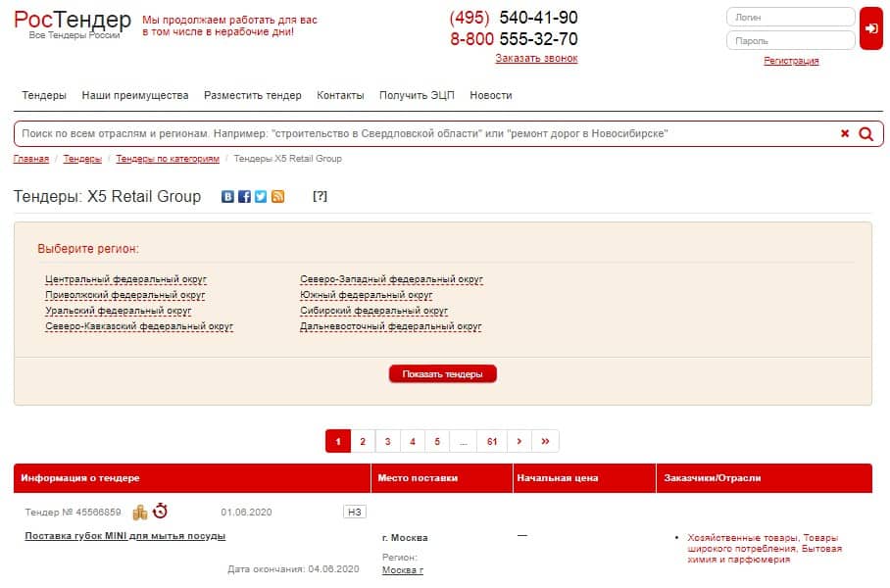890x588 pixels.
Task: Click Информация о тендере column header
Action: (x=192, y=478)
